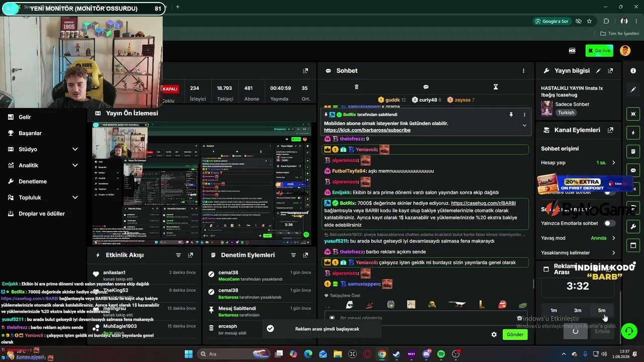This screenshot has width=644, height=362.
Task: Select the hourglass tab in Sohbet
Action: tap(496, 87)
